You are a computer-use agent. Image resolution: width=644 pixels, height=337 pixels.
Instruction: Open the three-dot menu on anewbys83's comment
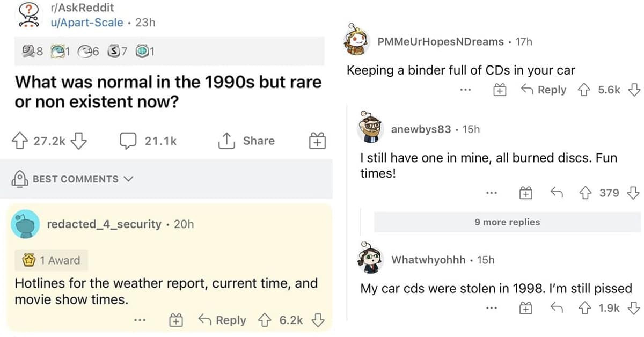[x=492, y=192]
